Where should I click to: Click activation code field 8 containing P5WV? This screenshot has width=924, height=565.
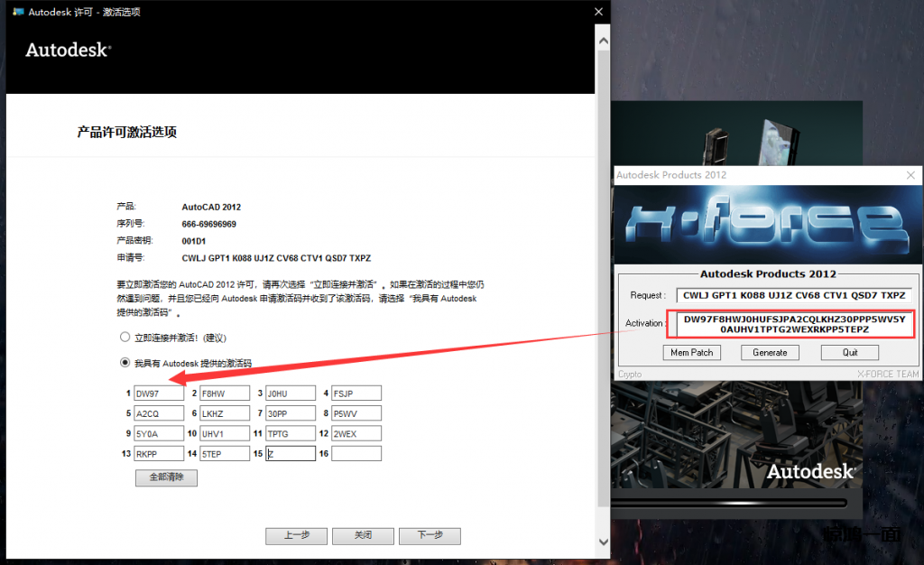coord(356,413)
